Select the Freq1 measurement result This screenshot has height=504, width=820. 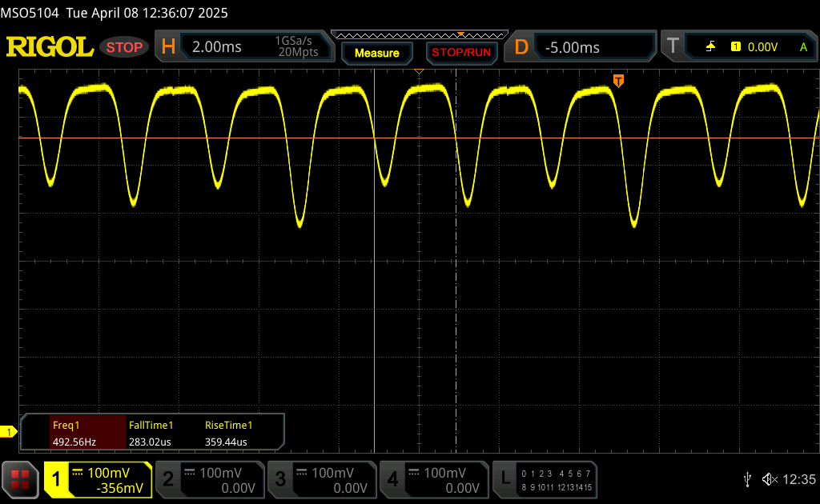click(74, 433)
